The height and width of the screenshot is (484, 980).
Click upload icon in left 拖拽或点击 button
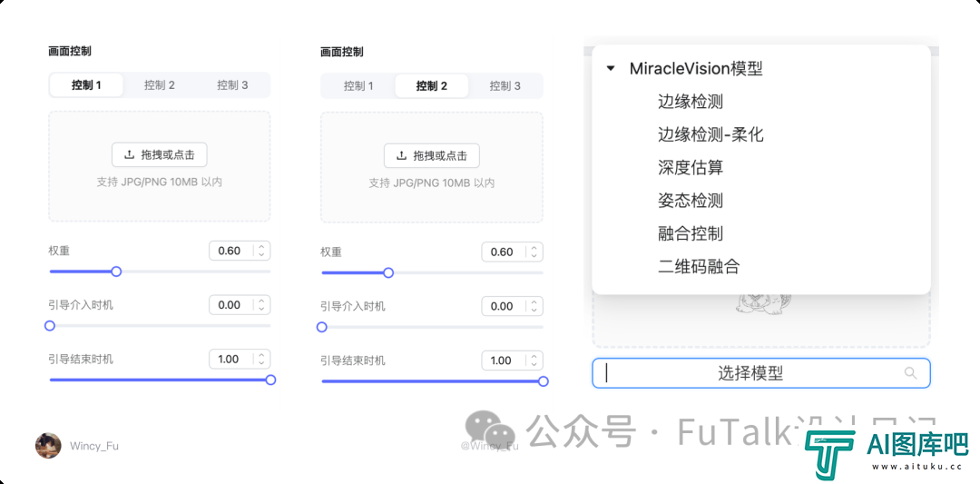(x=130, y=154)
